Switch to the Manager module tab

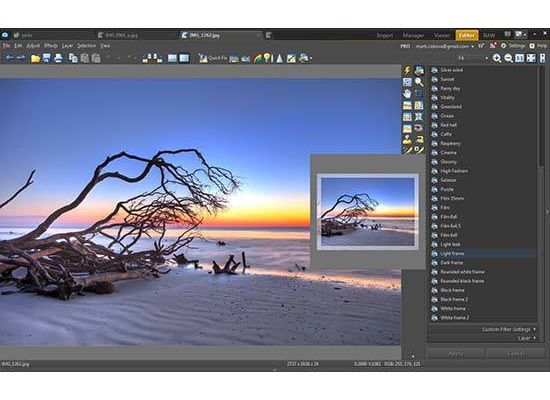(x=413, y=35)
